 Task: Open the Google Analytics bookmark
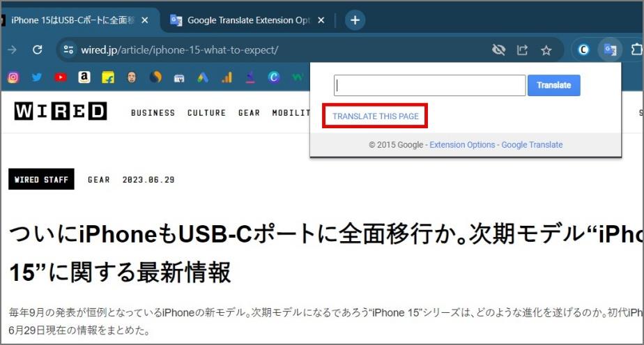pos(227,77)
